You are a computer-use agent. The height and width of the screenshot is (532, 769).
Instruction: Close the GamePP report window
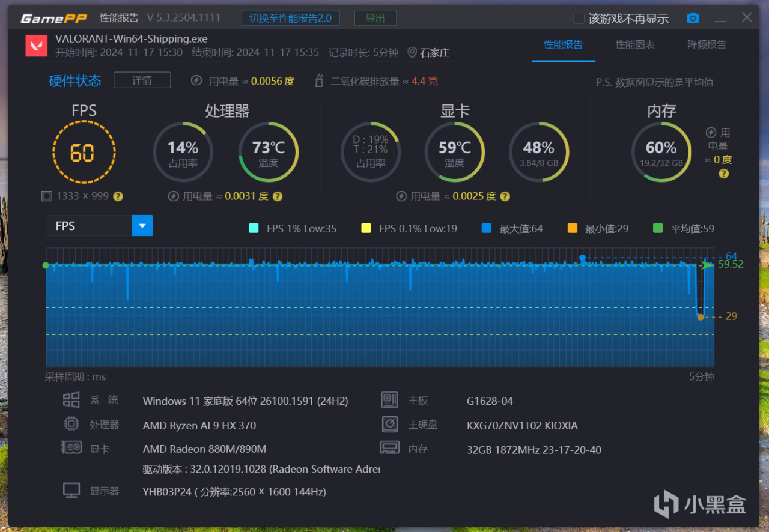(747, 17)
